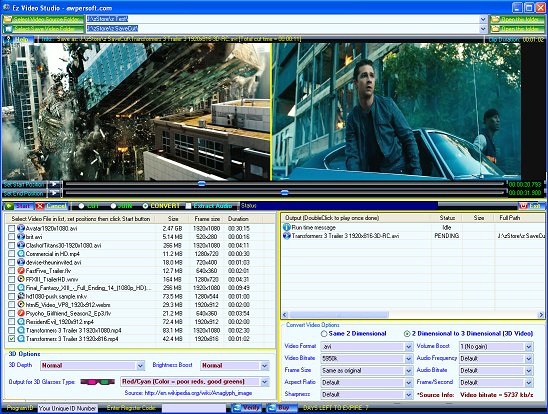Click the Avatar1920x1080.avi file icon
This screenshot has width=548, height=414.
(x=21, y=228)
